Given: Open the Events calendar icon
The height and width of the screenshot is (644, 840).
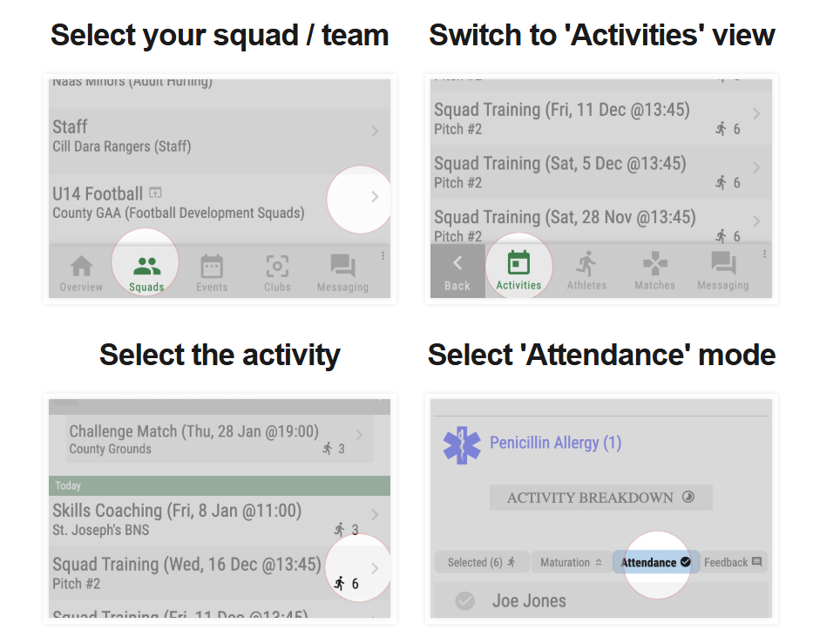Looking at the screenshot, I should point(212,267).
